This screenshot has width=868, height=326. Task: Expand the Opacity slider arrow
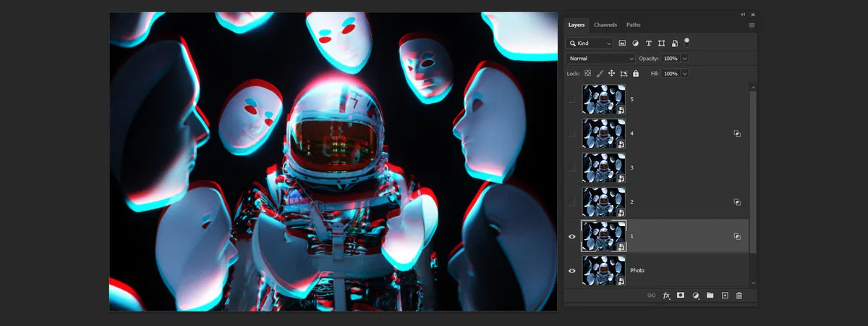coord(685,58)
